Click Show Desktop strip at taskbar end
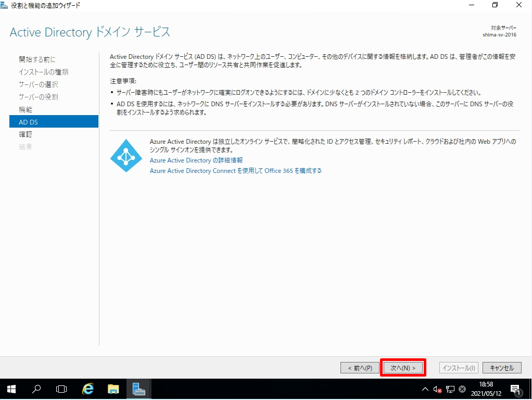Screen dimensions: 532x400 click(530, 389)
